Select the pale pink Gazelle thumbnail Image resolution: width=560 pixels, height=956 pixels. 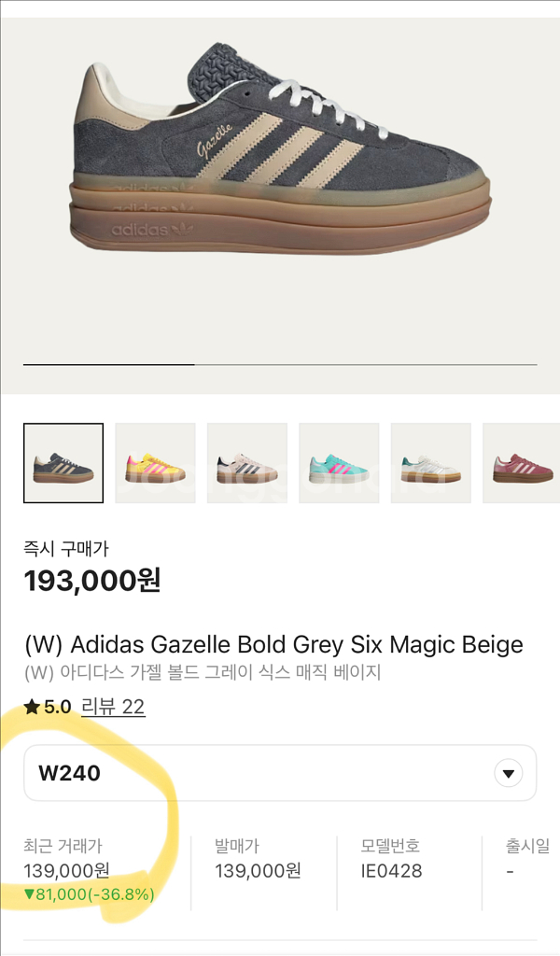pos(247,463)
